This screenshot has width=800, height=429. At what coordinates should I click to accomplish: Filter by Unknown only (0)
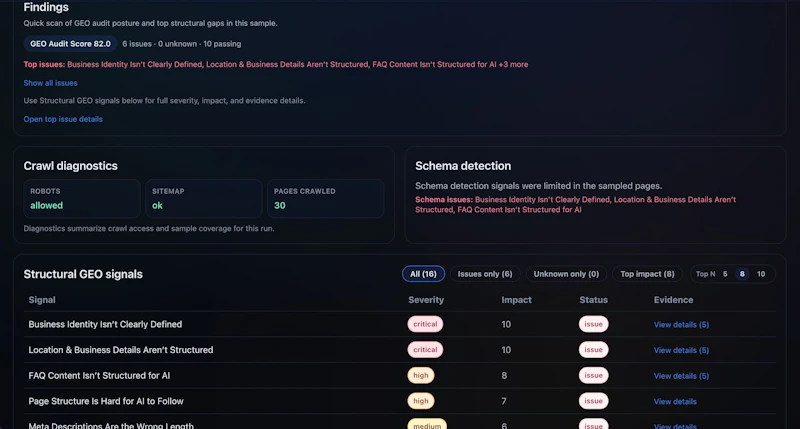tap(566, 274)
